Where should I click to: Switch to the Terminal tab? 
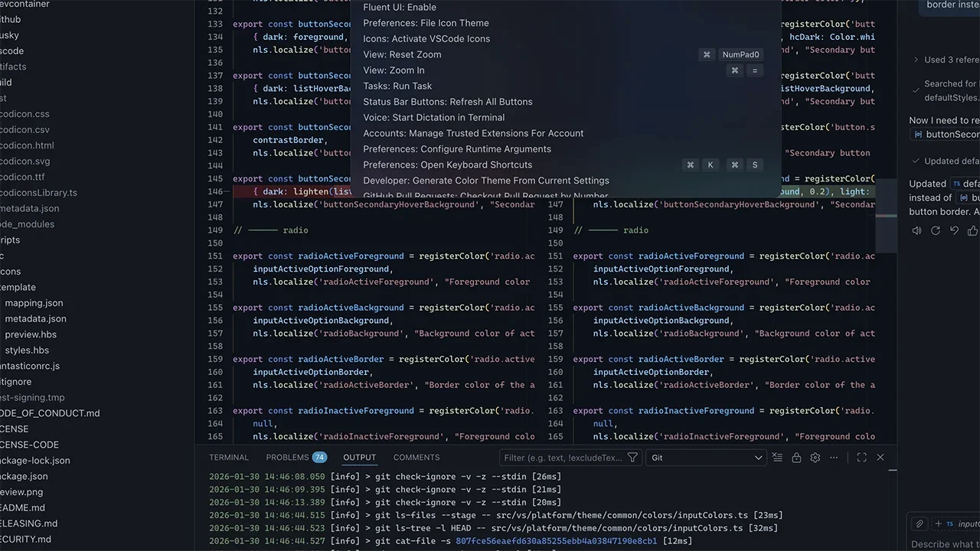229,458
